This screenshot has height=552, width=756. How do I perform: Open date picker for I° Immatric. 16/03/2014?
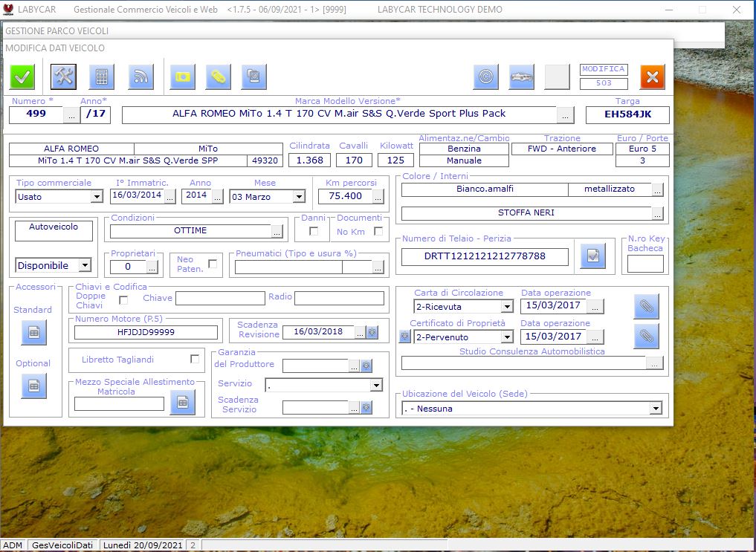(169, 197)
